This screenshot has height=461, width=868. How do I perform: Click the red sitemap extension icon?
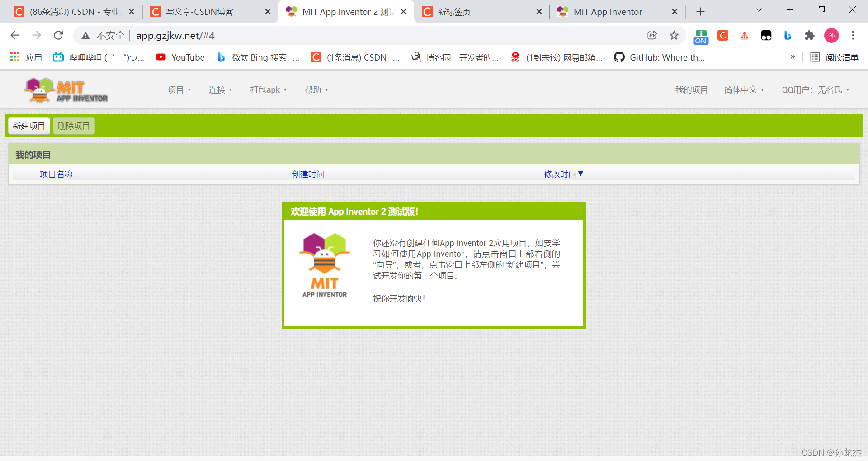coord(745,35)
